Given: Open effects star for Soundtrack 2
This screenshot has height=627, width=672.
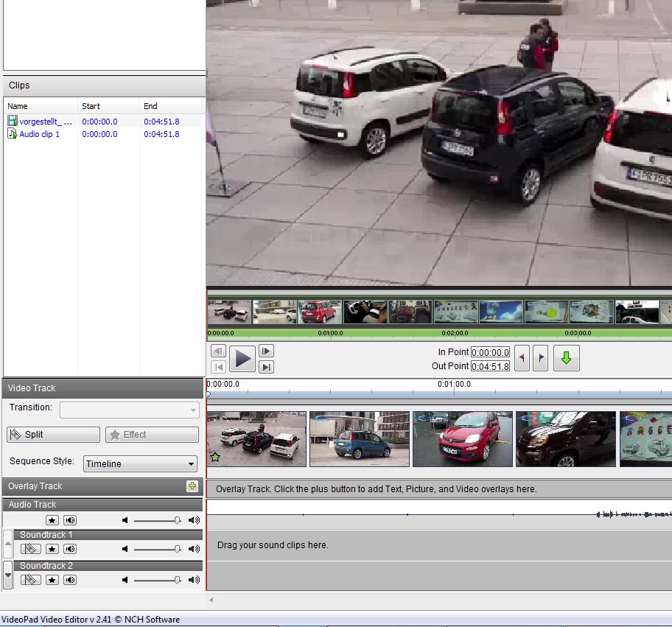Looking at the screenshot, I should point(52,580).
